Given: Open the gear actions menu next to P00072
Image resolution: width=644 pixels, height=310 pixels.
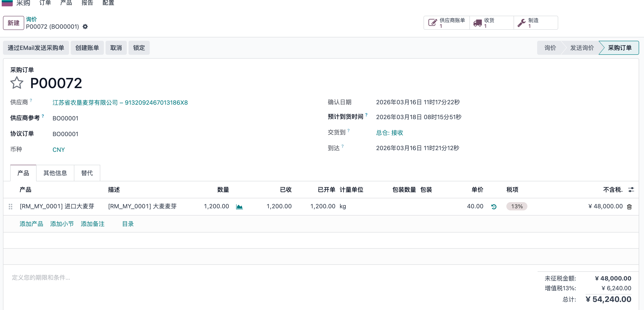Looking at the screenshot, I should click(x=85, y=27).
